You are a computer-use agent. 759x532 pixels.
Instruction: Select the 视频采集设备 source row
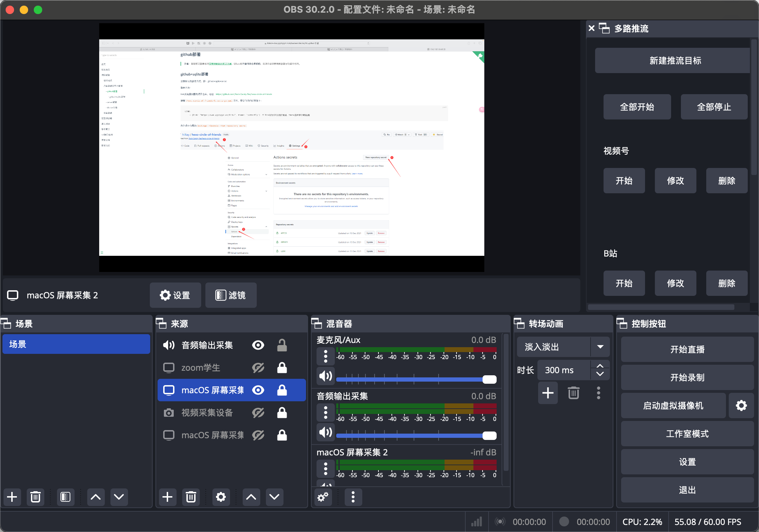(x=231, y=413)
